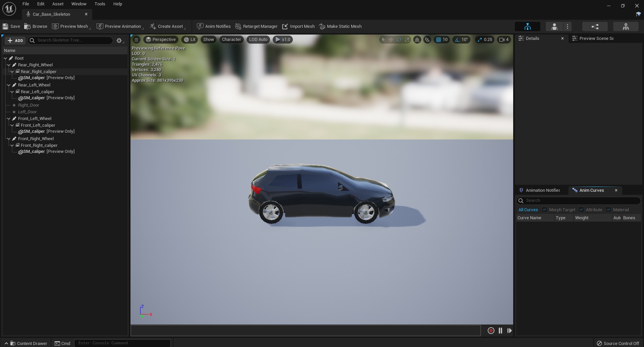This screenshot has width=644, height=347.
Task: Select the Rotate viewport tool
Action: tap(399, 40)
